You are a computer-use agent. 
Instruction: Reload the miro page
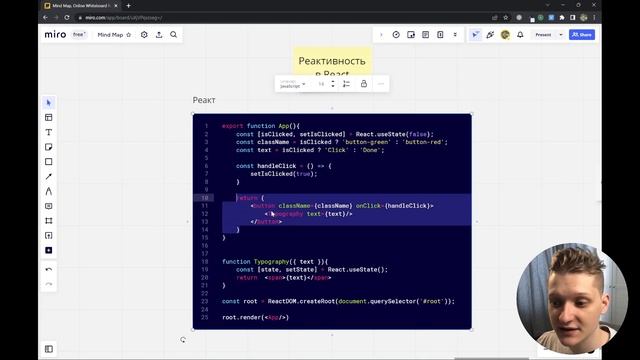67,18
